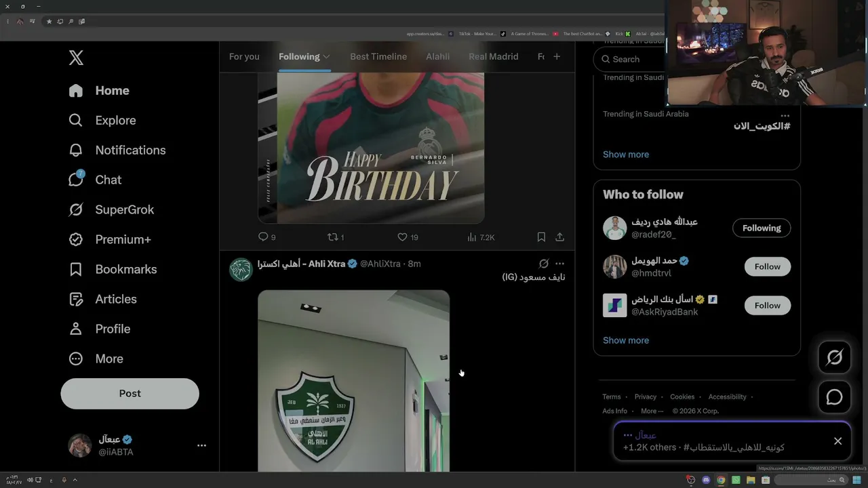
Task: Open the Privacy footer link
Action: 646,396
